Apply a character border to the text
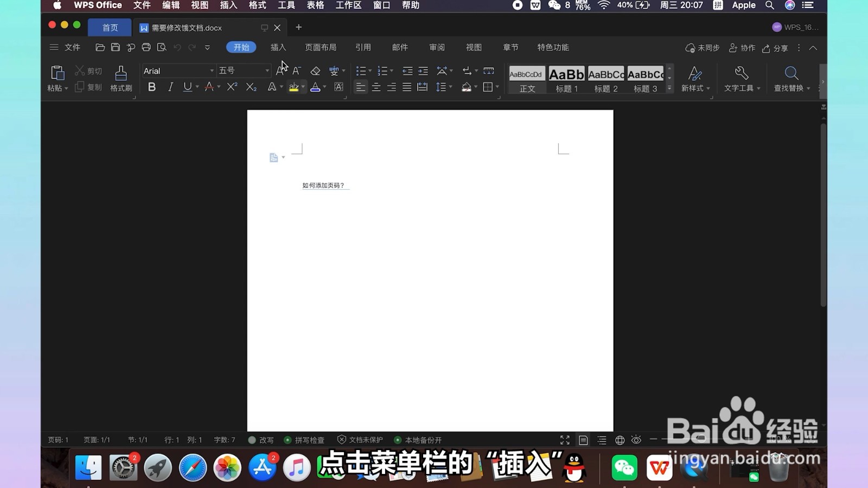Screen dimensions: 868x488 pos(339,87)
